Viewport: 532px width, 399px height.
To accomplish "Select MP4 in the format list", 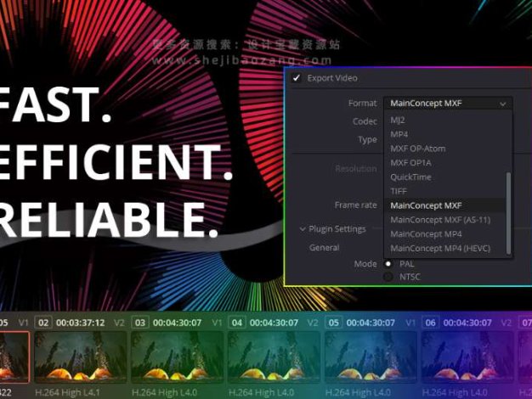I will click(399, 134).
